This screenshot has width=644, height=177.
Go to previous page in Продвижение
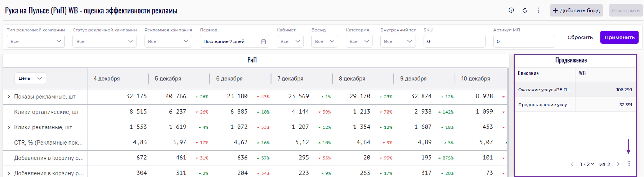tap(572, 164)
